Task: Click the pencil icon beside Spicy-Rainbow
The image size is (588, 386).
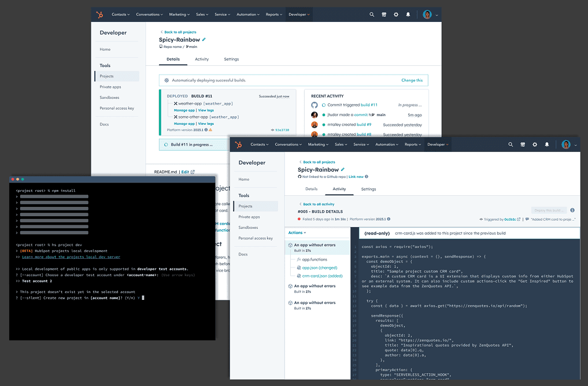Action: [342, 170]
